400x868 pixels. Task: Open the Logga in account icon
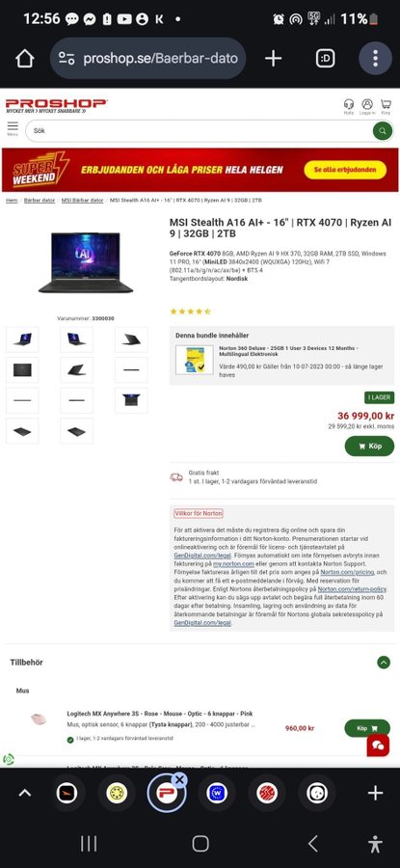click(367, 106)
